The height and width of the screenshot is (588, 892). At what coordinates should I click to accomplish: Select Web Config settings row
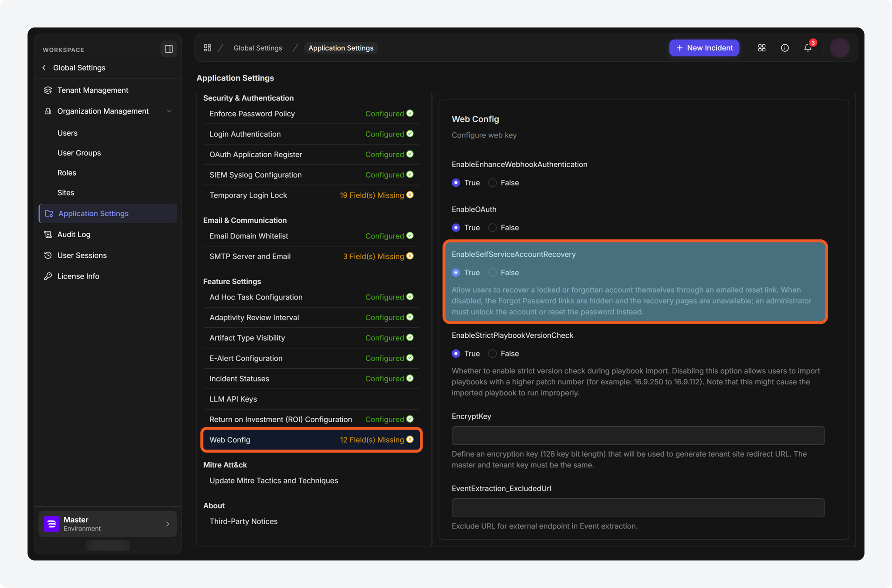[x=311, y=440]
